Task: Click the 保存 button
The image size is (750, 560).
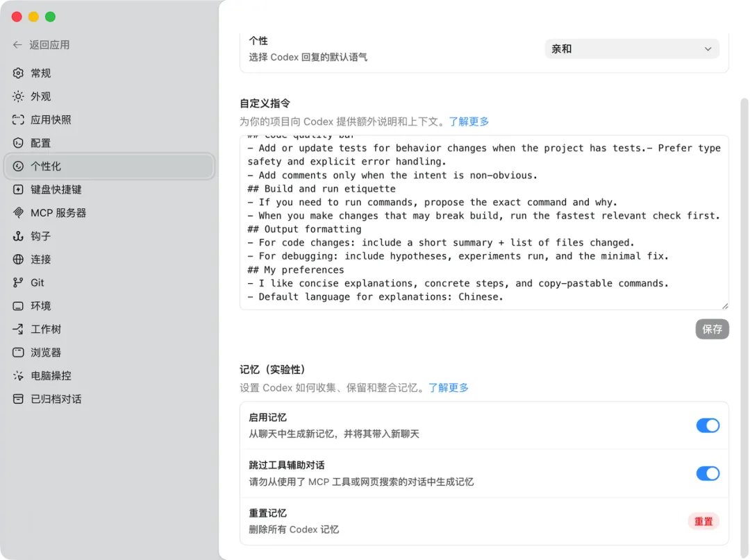Action: 712,329
